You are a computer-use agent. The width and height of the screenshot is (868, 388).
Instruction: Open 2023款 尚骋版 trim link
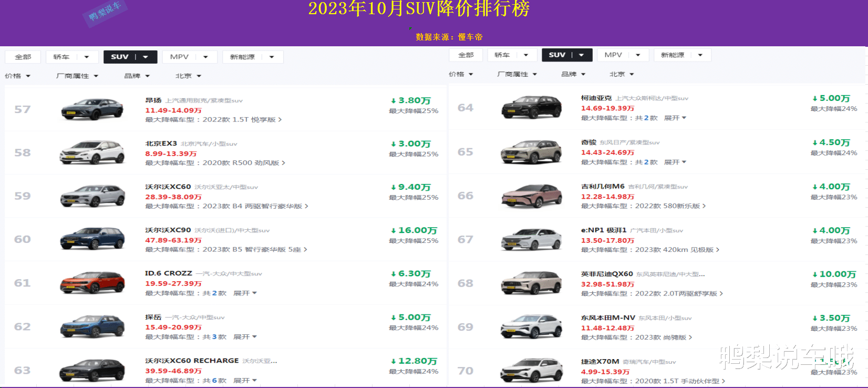(x=664, y=338)
